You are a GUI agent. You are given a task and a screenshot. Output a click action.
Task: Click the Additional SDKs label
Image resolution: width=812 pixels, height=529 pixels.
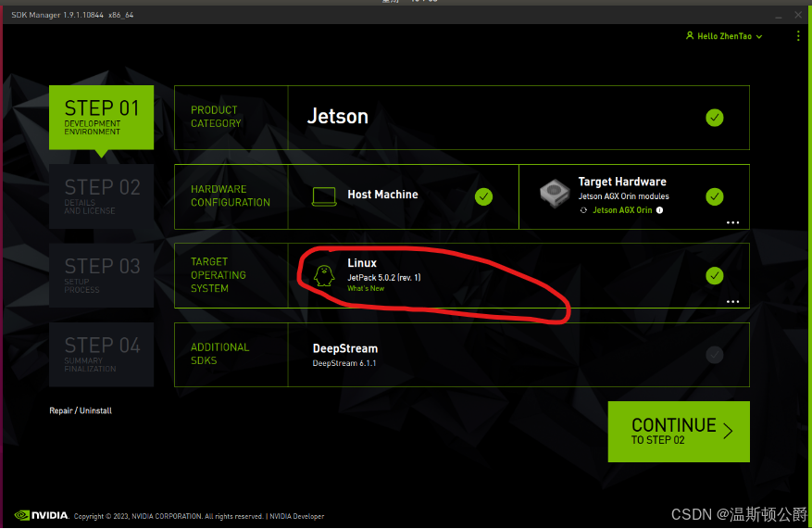click(x=219, y=354)
